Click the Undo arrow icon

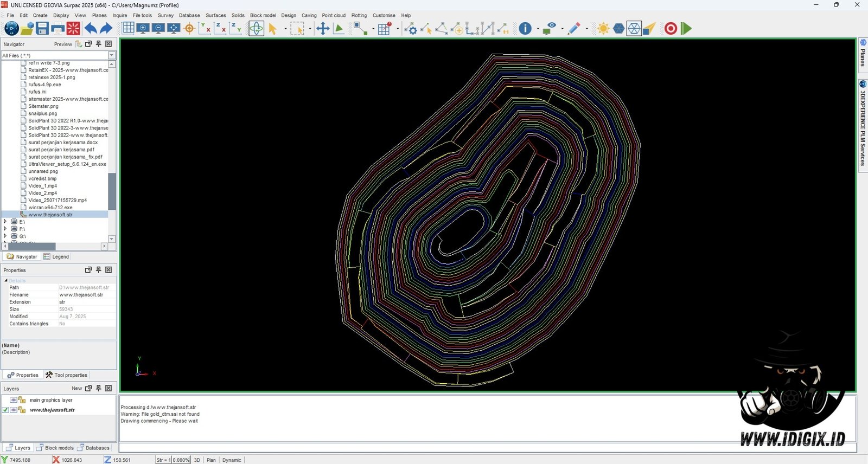91,28
